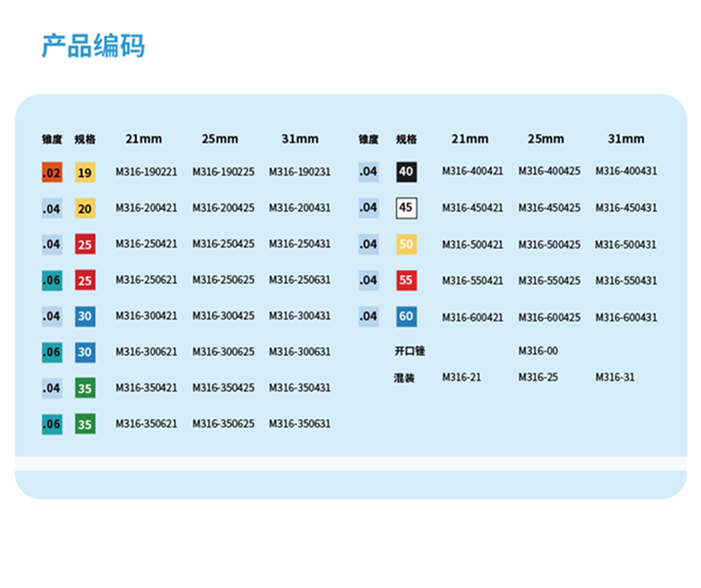Click the 混装 label

point(404,378)
